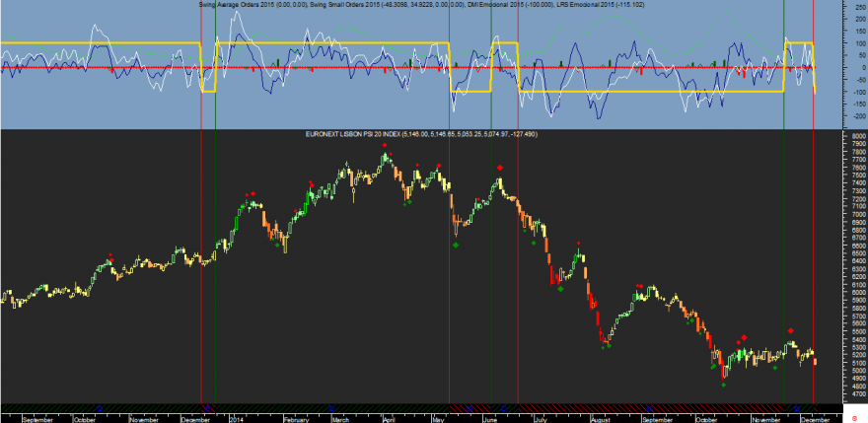Click the Swing Average Orders 2015 label

pyautogui.click(x=238, y=4)
